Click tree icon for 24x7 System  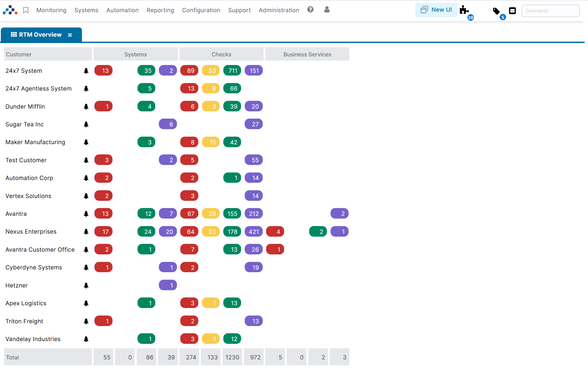click(x=86, y=71)
